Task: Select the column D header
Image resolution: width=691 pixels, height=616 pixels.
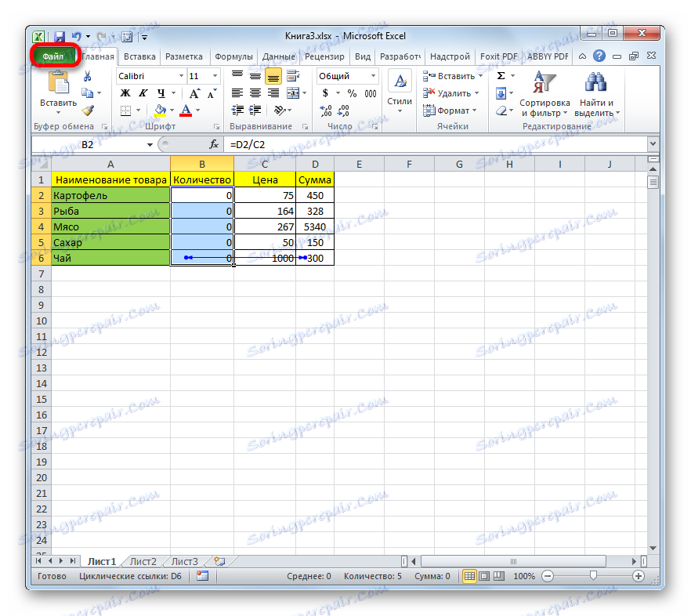Action: click(315, 164)
